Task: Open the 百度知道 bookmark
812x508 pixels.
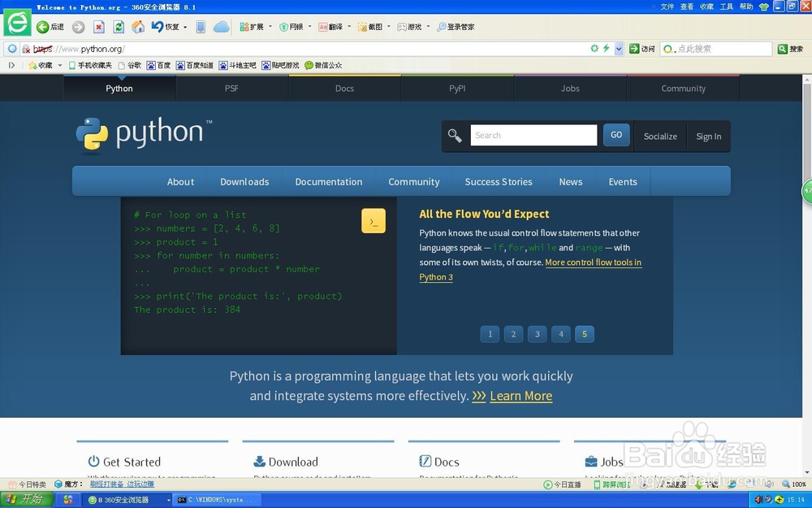Action: click(x=195, y=65)
